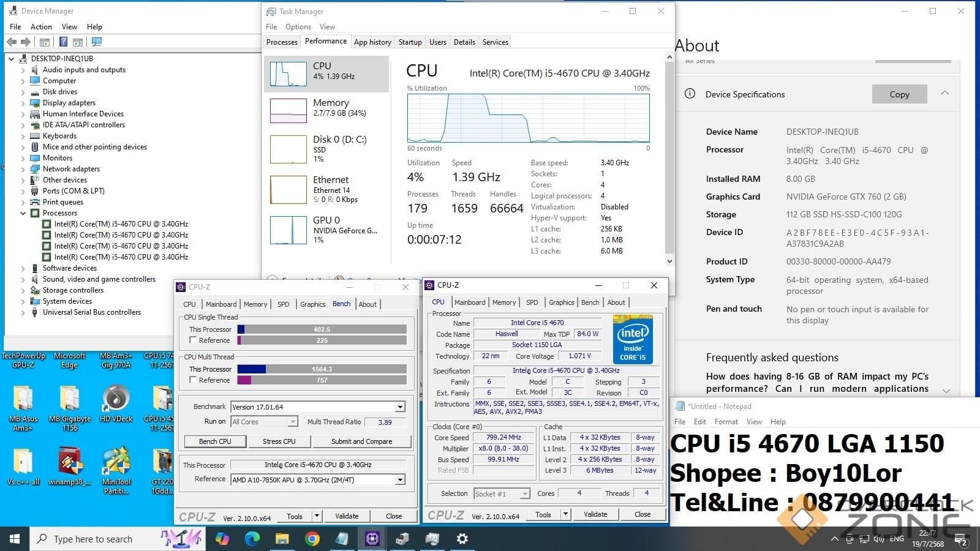Collapse the Processors node in Device Manager

(23, 213)
